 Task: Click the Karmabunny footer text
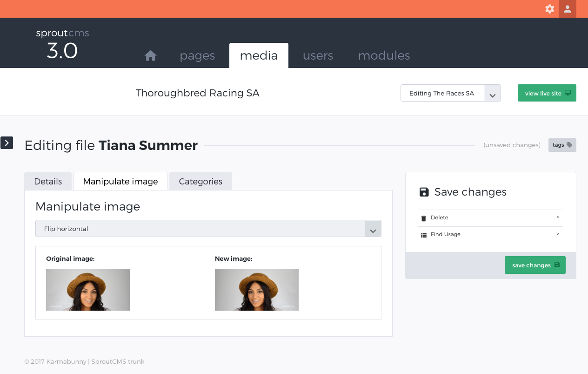coord(84,361)
